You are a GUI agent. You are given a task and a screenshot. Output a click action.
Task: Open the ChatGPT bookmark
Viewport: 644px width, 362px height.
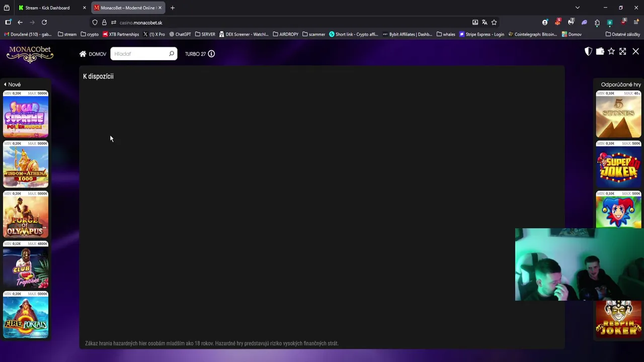click(180, 34)
